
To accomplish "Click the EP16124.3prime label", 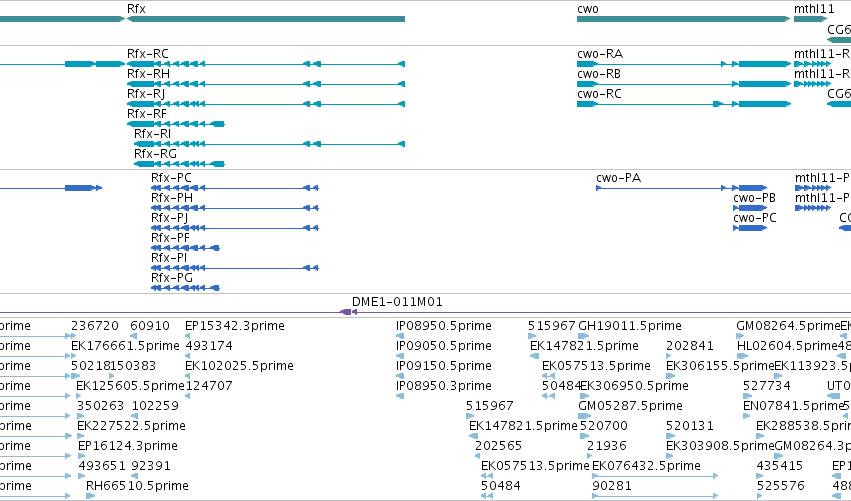I will (x=128, y=446).
